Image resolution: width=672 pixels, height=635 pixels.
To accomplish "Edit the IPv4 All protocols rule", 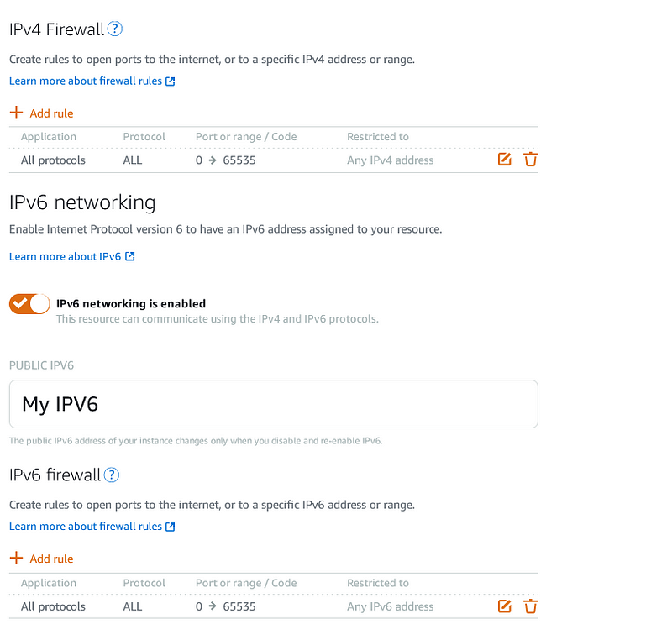I will pyautogui.click(x=505, y=160).
